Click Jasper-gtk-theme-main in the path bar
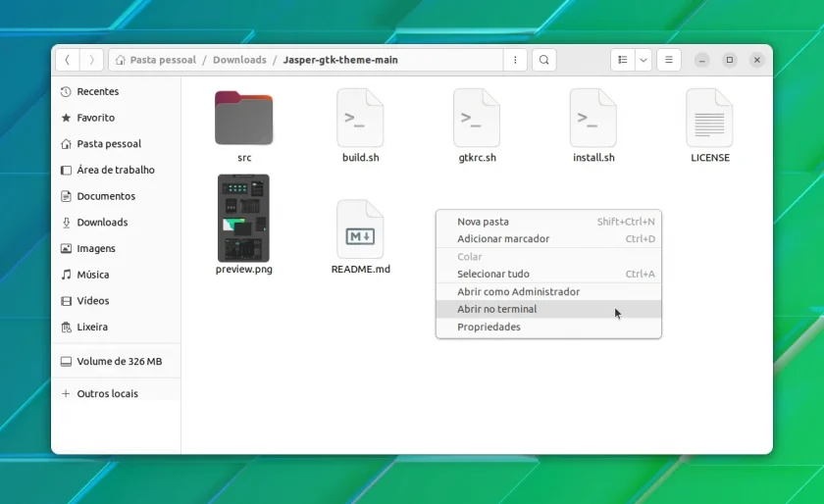824x504 pixels. (340, 60)
